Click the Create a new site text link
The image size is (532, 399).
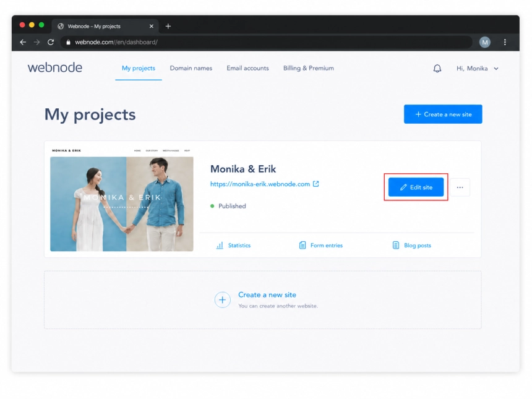(x=267, y=295)
